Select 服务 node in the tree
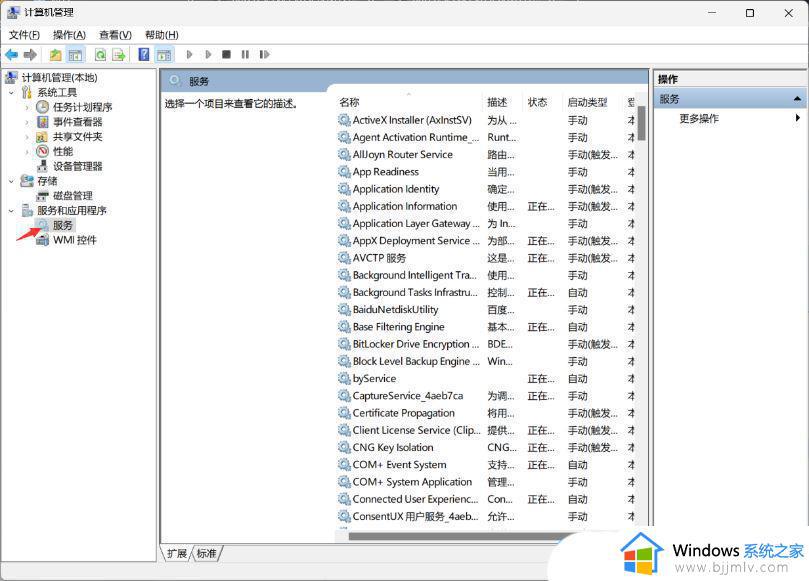This screenshot has height=581, width=809. point(63,225)
